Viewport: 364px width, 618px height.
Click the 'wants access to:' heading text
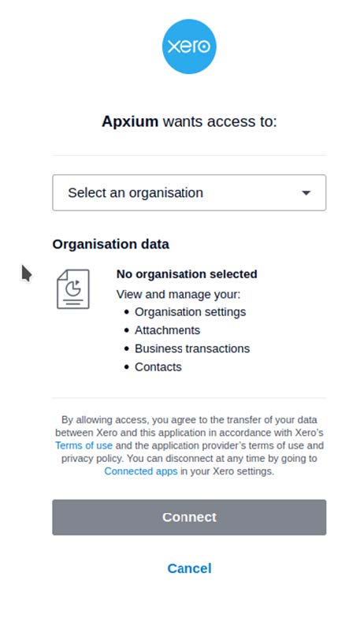[220, 121]
